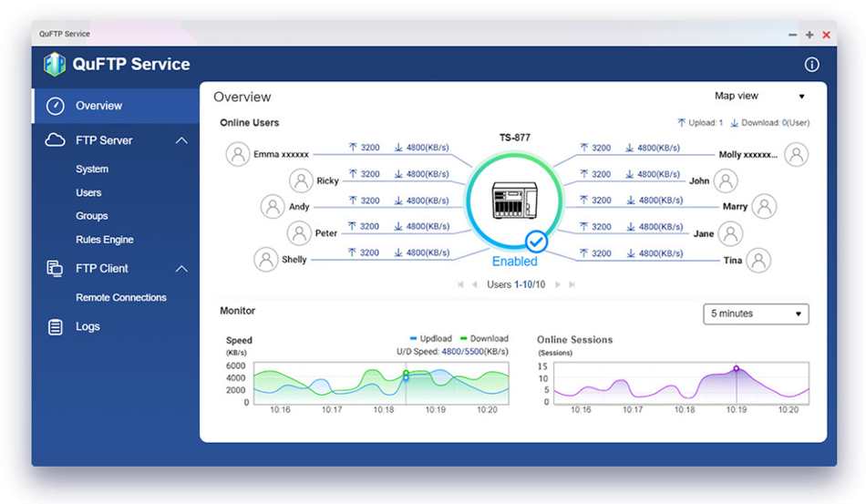Click the Overview gauge icon in sidebar
This screenshot has width=866, height=504.
56,106
